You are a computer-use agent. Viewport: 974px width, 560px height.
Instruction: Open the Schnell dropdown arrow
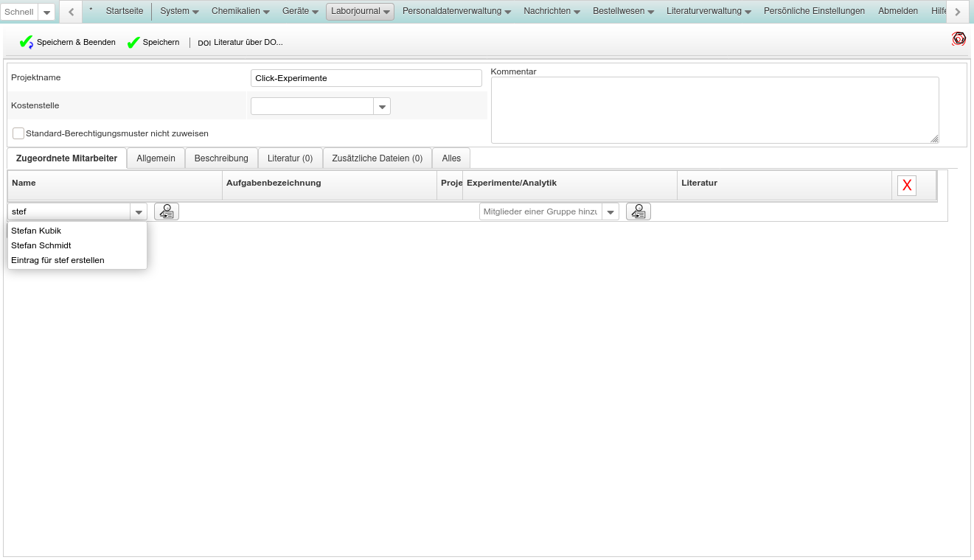46,13
